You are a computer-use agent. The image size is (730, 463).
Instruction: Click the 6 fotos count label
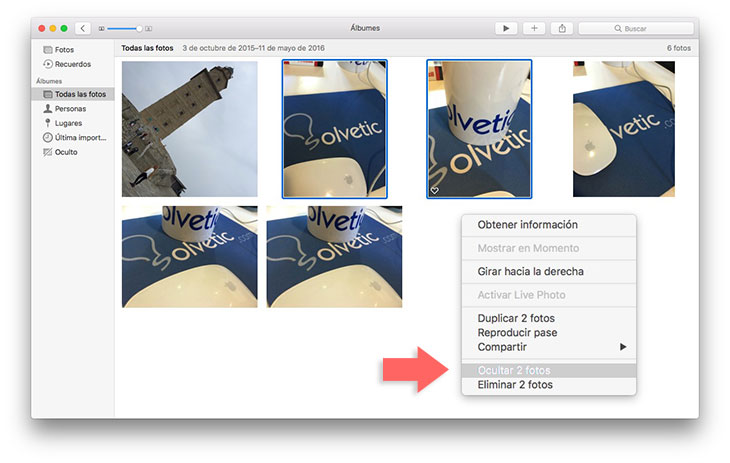click(679, 48)
